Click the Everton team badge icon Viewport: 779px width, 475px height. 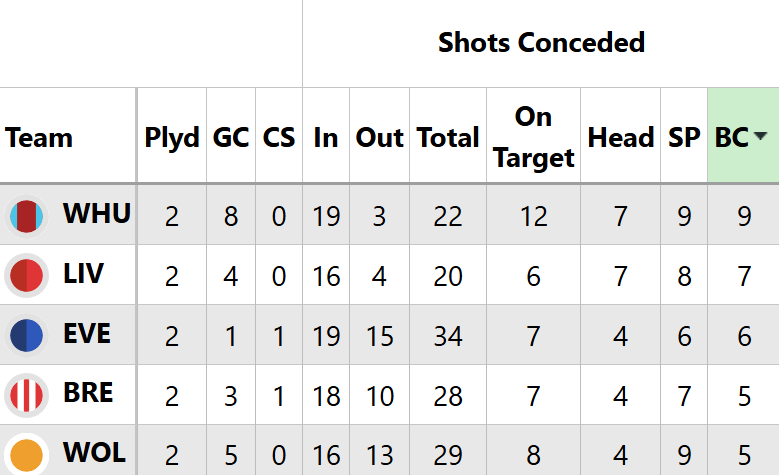coord(26,335)
